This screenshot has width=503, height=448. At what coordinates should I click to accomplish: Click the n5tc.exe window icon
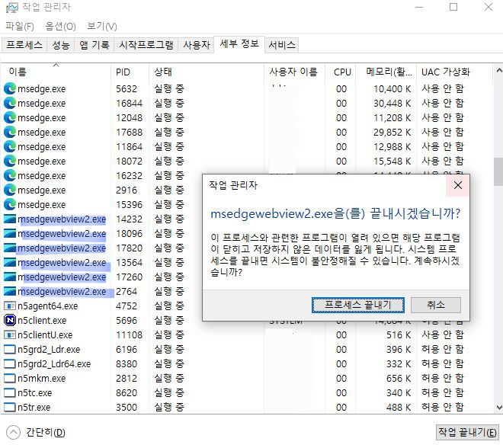(10, 392)
